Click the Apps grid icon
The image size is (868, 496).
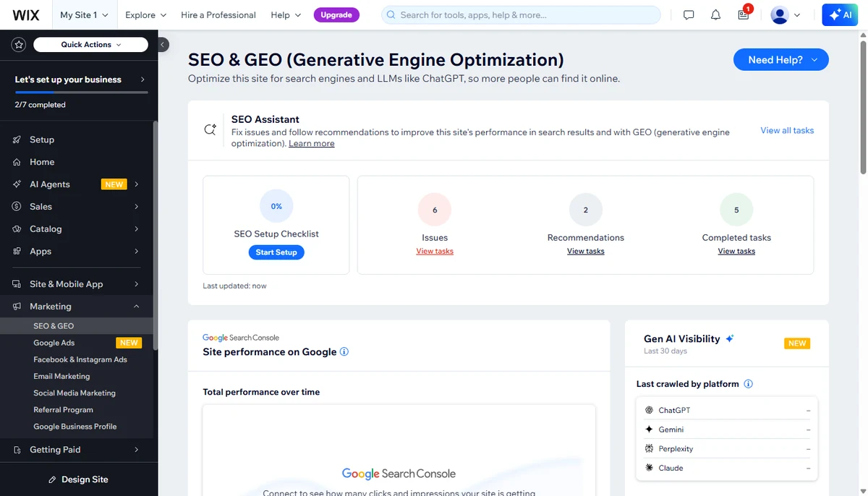(17, 252)
